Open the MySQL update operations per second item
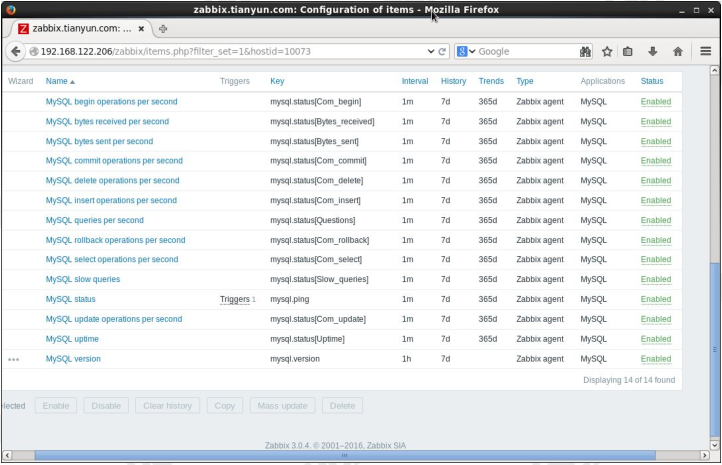The image size is (722, 465). click(x=114, y=319)
